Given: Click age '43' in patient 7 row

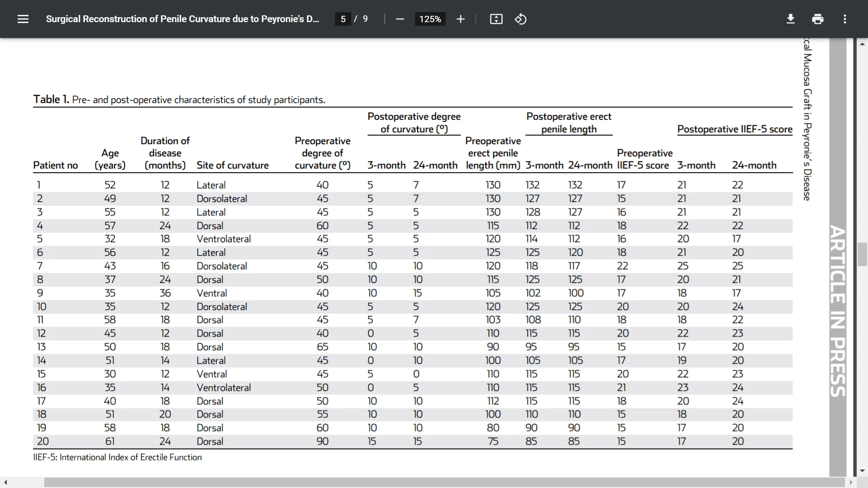Looking at the screenshot, I should (x=110, y=266).
